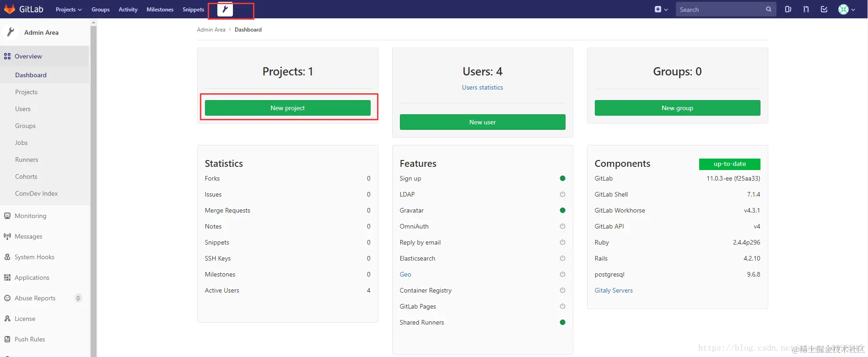Click the Gravatar green status dot
The width and height of the screenshot is (868, 357).
point(562,210)
